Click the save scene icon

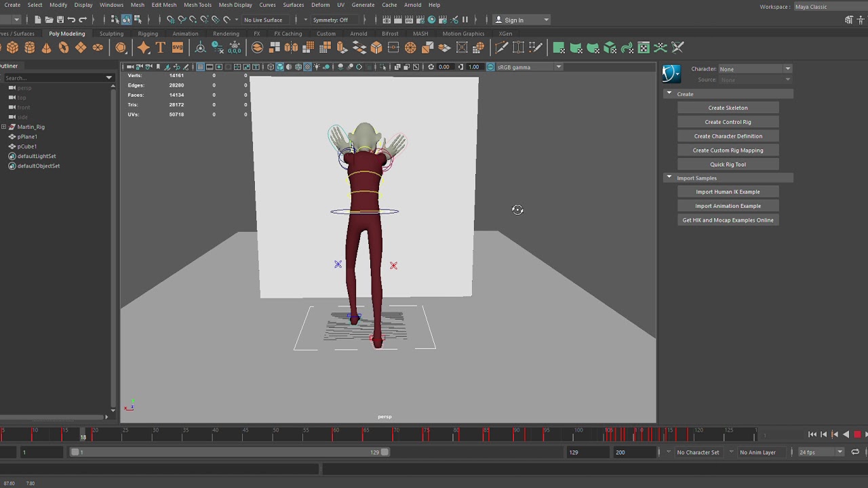point(60,20)
